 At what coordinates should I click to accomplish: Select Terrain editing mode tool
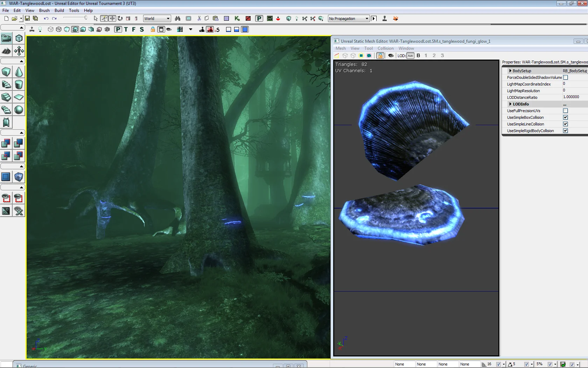click(x=6, y=51)
